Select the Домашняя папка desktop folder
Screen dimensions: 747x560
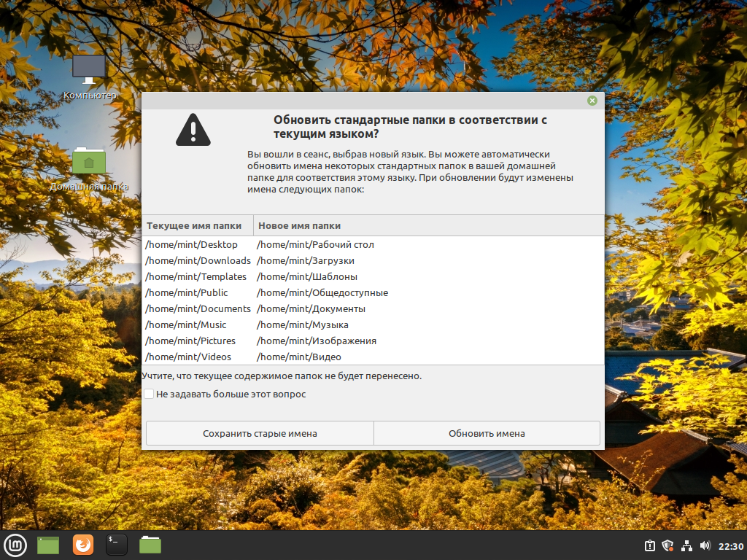point(89,169)
